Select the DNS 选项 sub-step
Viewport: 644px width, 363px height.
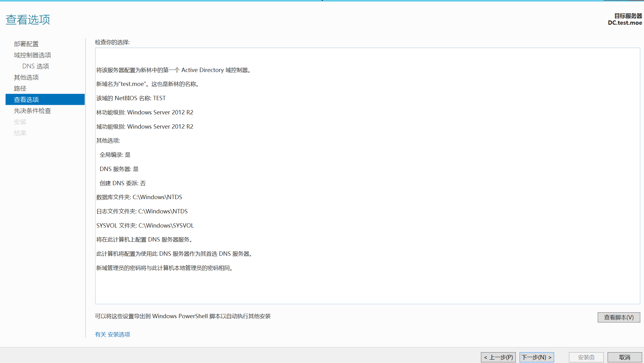point(36,66)
